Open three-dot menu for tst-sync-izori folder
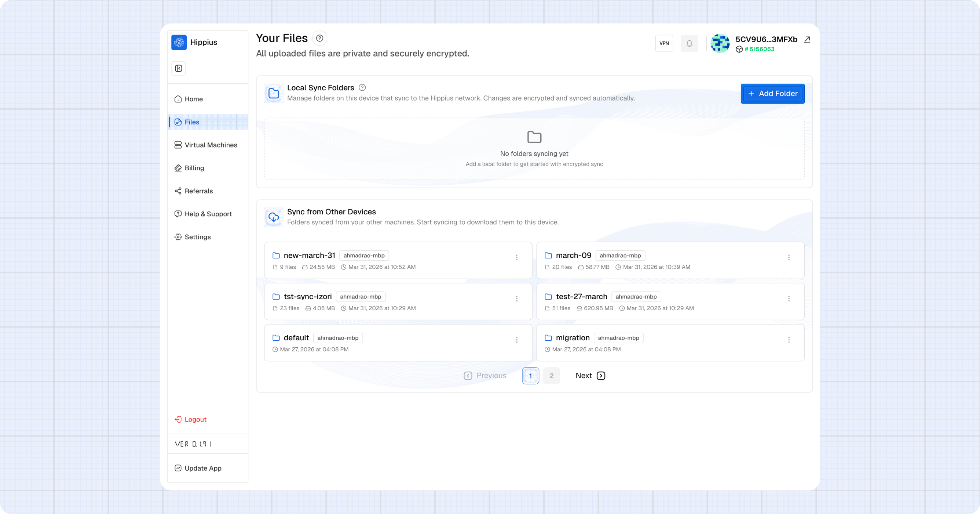 click(x=516, y=298)
